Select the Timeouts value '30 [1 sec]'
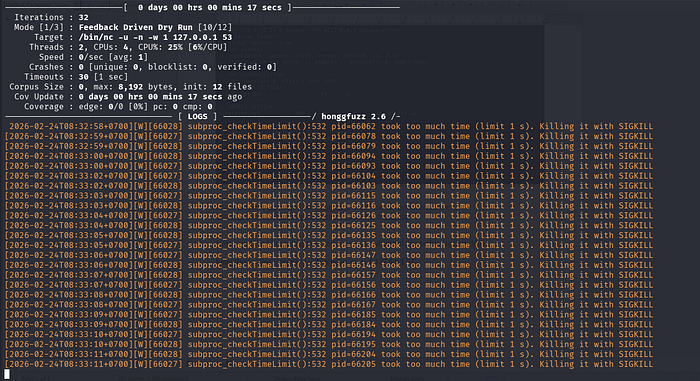The height and width of the screenshot is (381, 700). pos(103,77)
